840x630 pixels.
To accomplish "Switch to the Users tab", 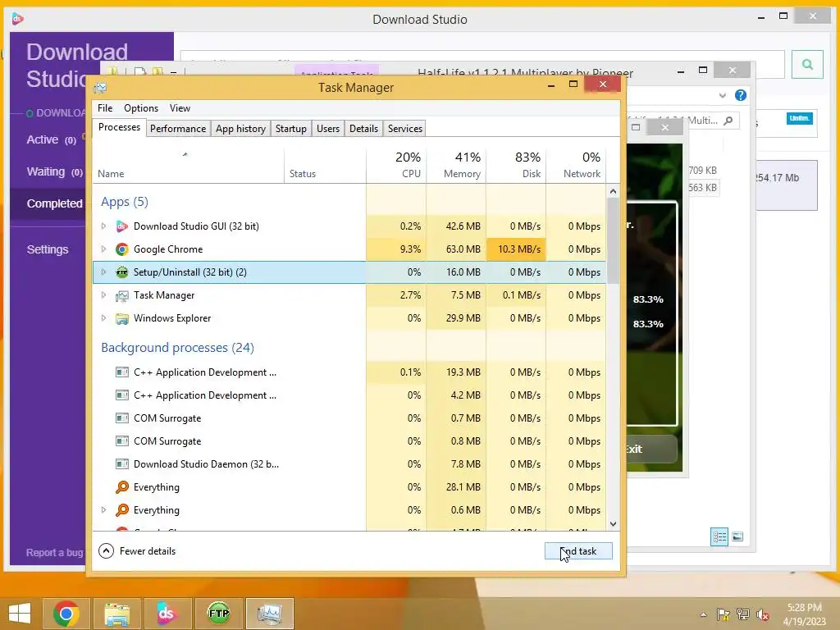I will (x=328, y=129).
